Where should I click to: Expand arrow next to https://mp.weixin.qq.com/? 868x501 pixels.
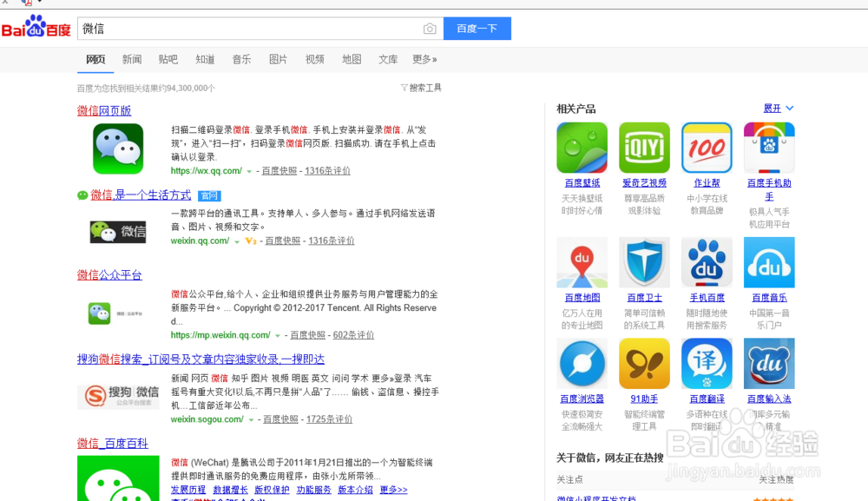(x=278, y=335)
